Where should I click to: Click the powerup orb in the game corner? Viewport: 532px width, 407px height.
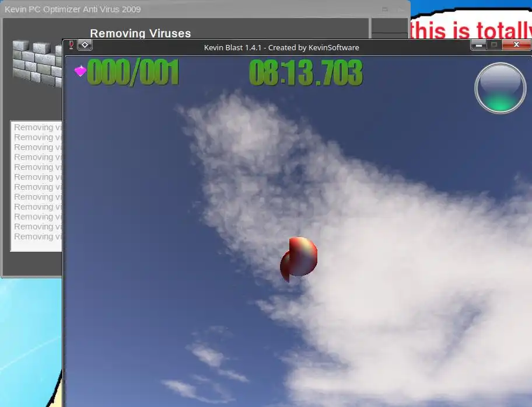coord(500,88)
